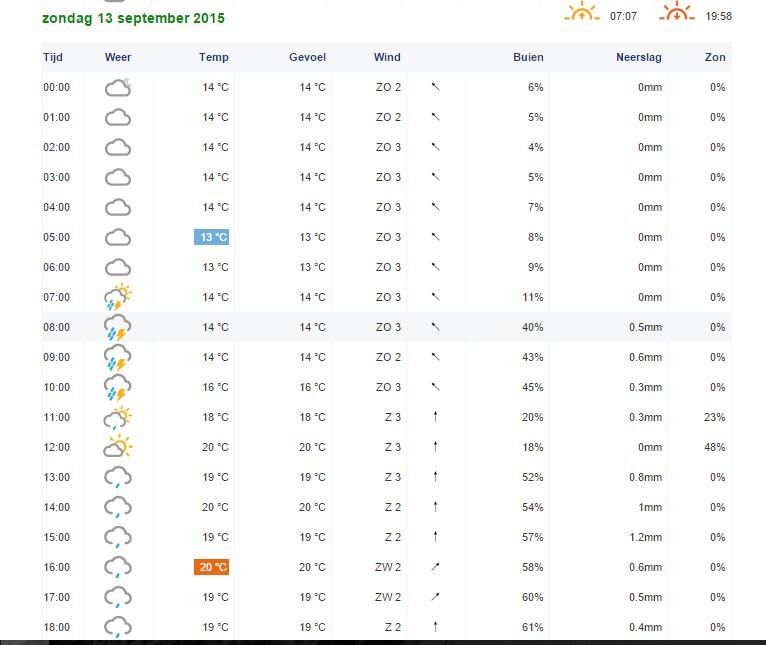Click the thunderstorm sun icon at 07:00
Viewport: 766px width, 645px height.
118,297
